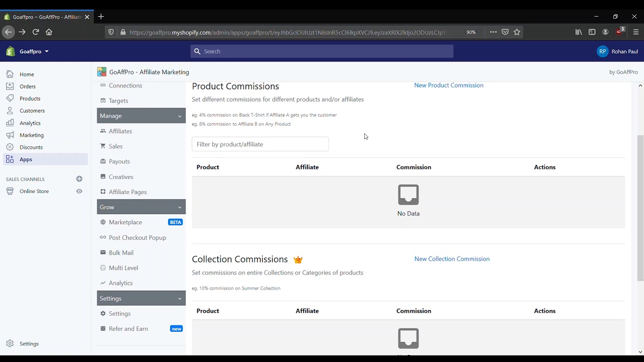
Task: Open the Customers person icon
Action: pos(10,111)
